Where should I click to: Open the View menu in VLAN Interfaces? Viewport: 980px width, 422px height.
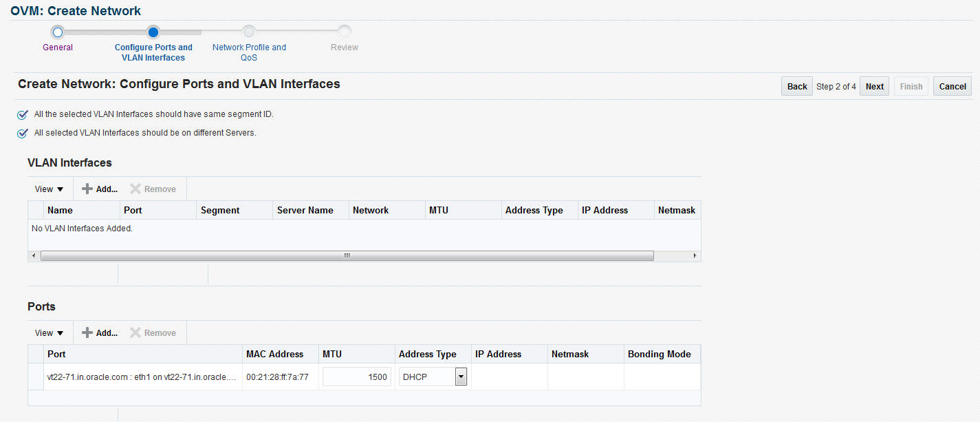pyautogui.click(x=50, y=189)
